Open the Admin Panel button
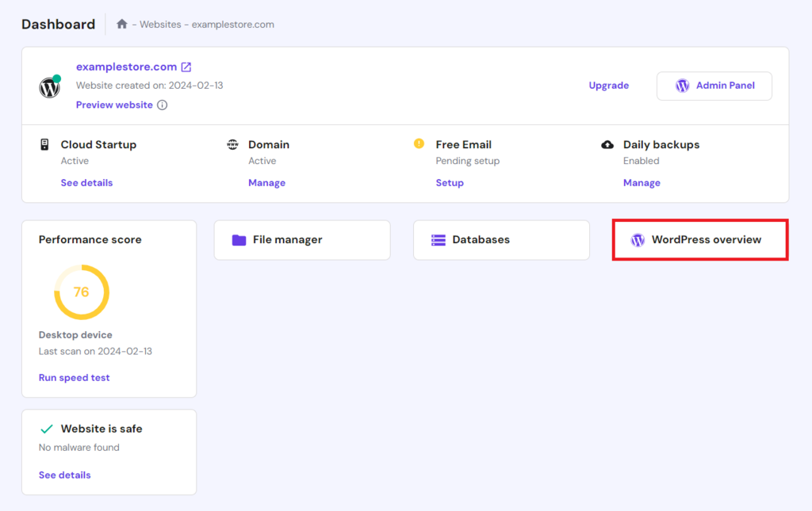Viewport: 812px width, 511px height. [714, 86]
